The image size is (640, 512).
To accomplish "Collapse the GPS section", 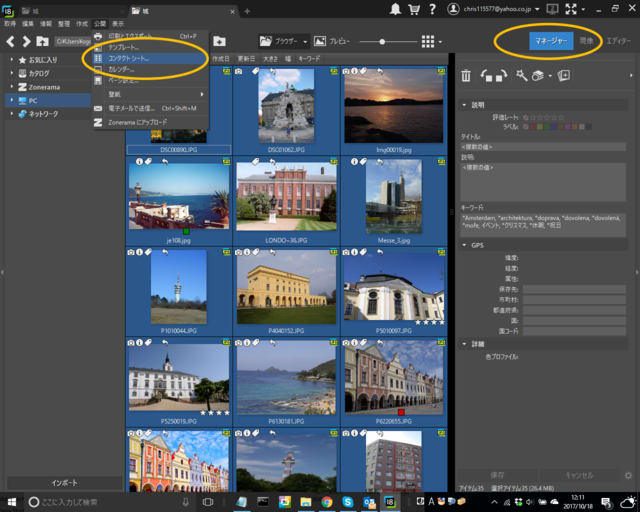I will tap(464, 245).
